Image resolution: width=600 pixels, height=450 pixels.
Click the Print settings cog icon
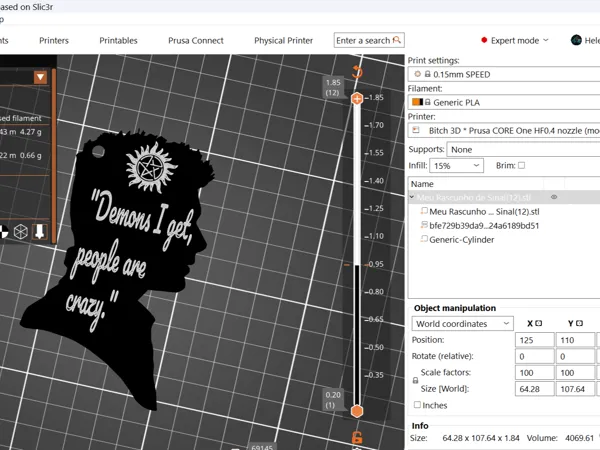[x=417, y=74]
